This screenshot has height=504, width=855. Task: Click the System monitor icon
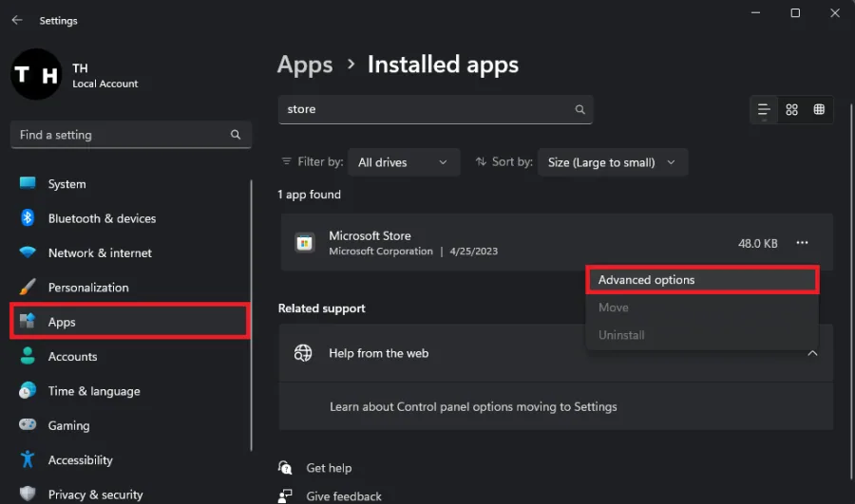pyautogui.click(x=28, y=183)
